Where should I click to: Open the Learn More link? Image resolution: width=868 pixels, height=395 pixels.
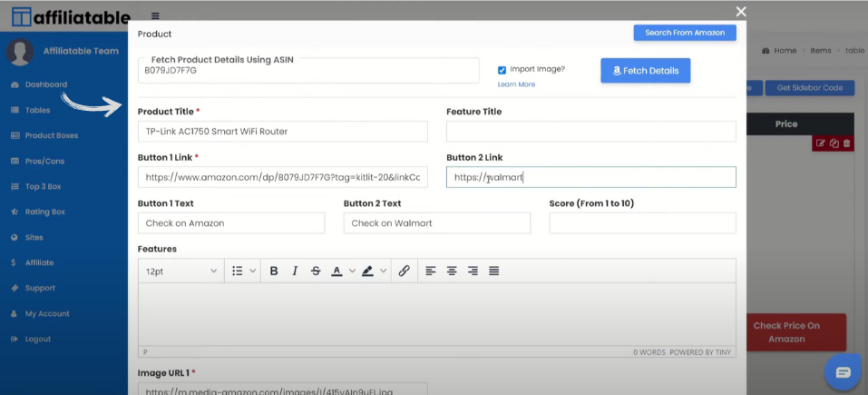516,84
